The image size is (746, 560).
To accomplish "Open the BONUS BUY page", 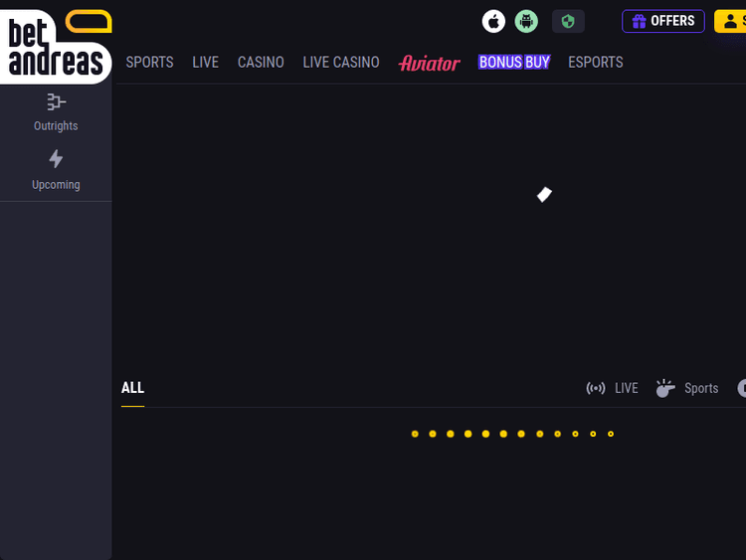I will 514,62.
